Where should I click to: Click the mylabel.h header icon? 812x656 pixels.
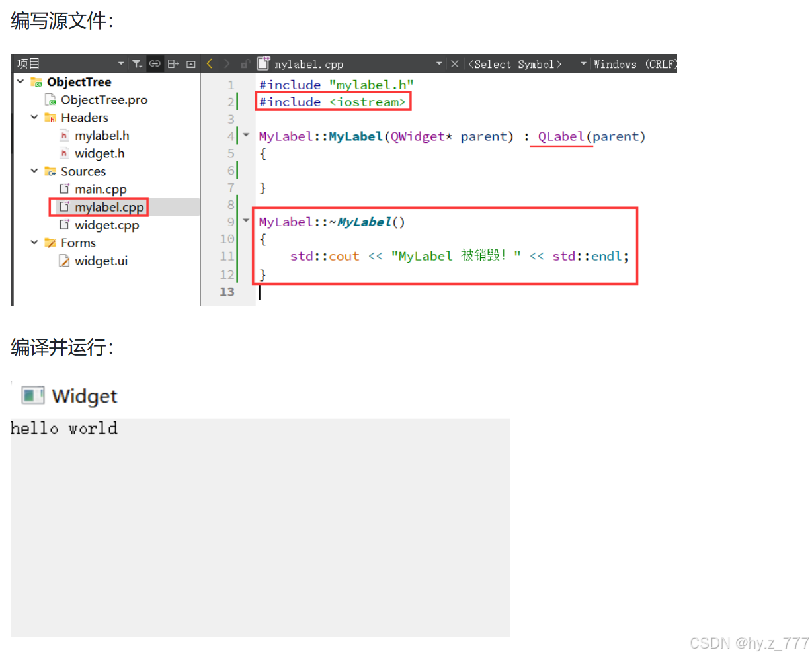point(64,135)
